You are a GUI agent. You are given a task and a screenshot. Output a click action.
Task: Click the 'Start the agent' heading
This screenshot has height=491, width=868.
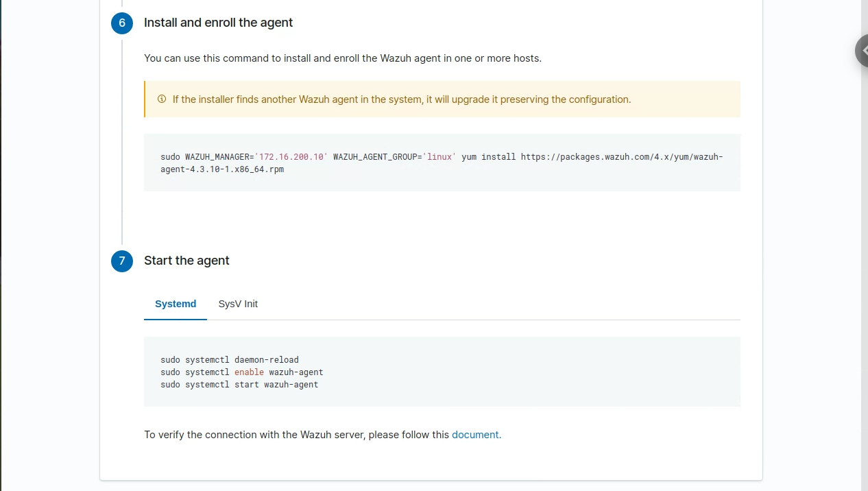tap(186, 261)
